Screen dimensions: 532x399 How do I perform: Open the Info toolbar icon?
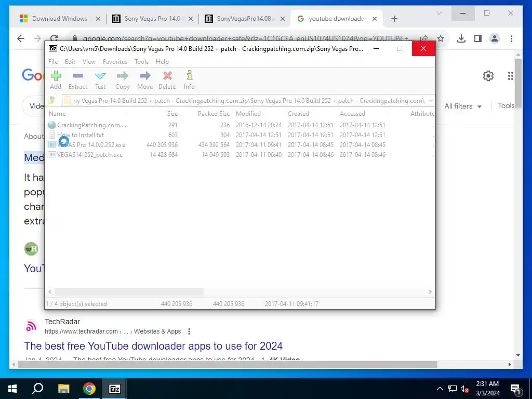[189, 75]
